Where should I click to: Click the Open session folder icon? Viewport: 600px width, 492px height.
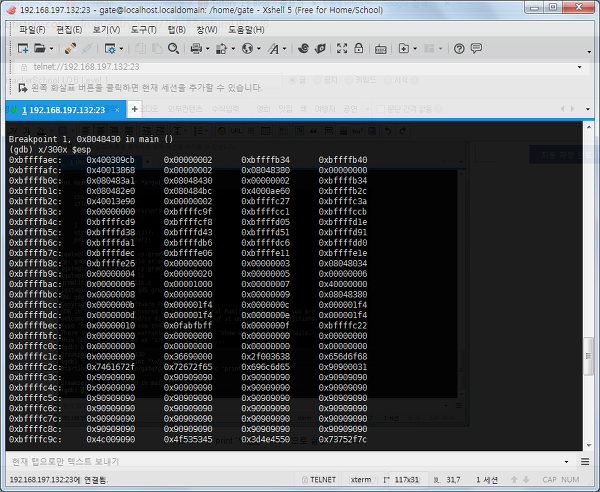tap(39, 49)
